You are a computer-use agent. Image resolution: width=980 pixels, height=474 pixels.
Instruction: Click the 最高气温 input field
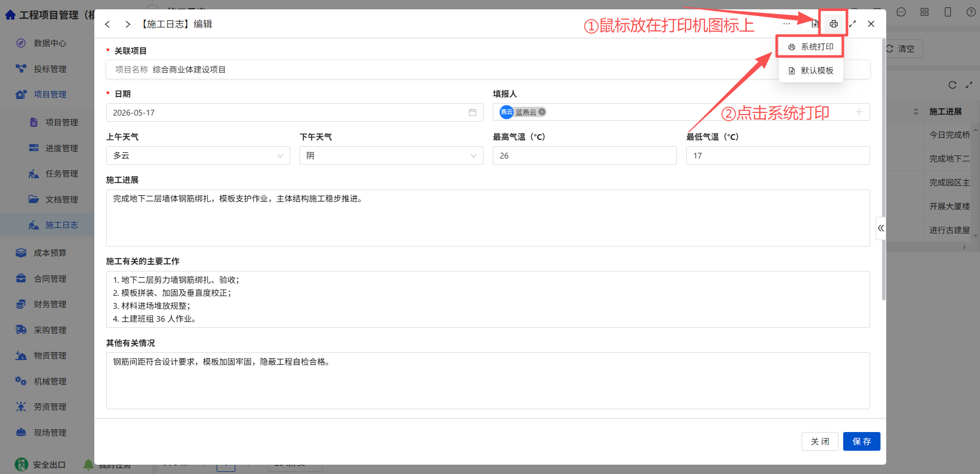point(585,155)
